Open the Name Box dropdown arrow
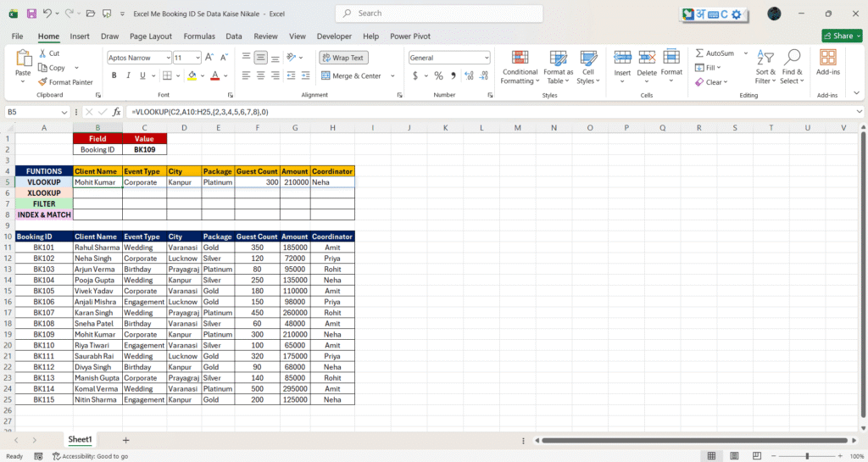The height and width of the screenshot is (462, 868). click(64, 112)
